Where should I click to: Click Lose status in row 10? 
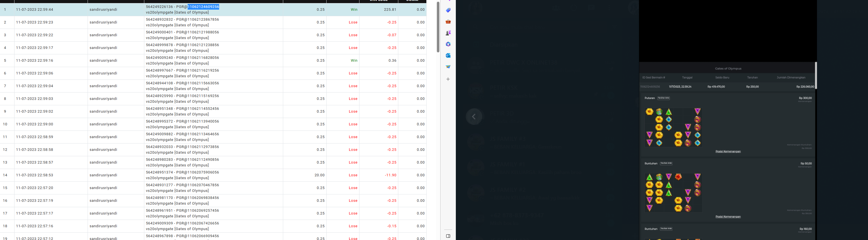(353, 124)
